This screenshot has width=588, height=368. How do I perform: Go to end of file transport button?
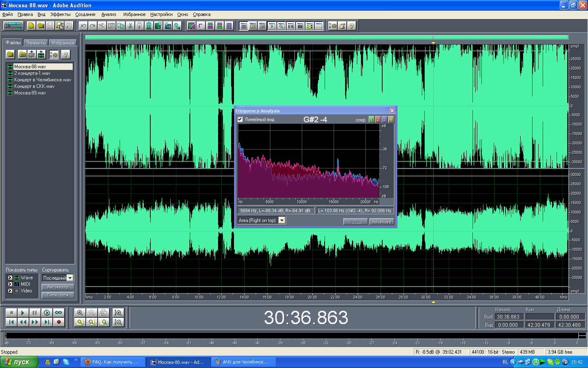47,322
